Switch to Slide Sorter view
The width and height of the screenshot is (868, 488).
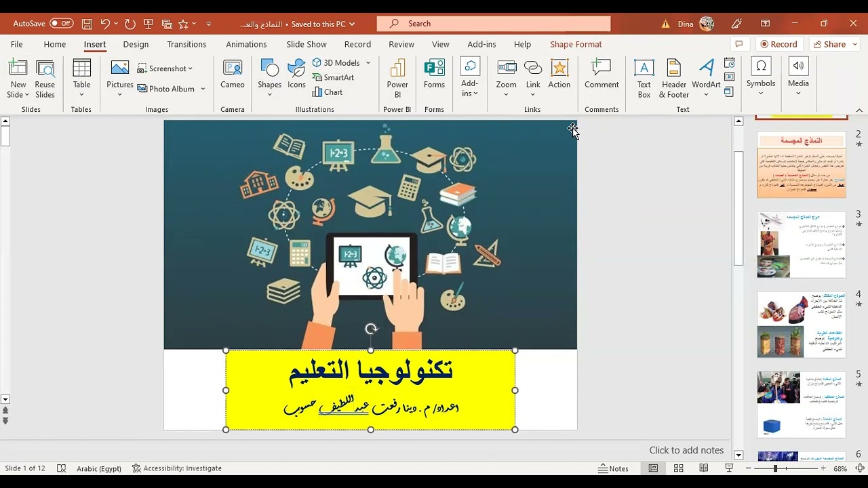(x=678, y=468)
